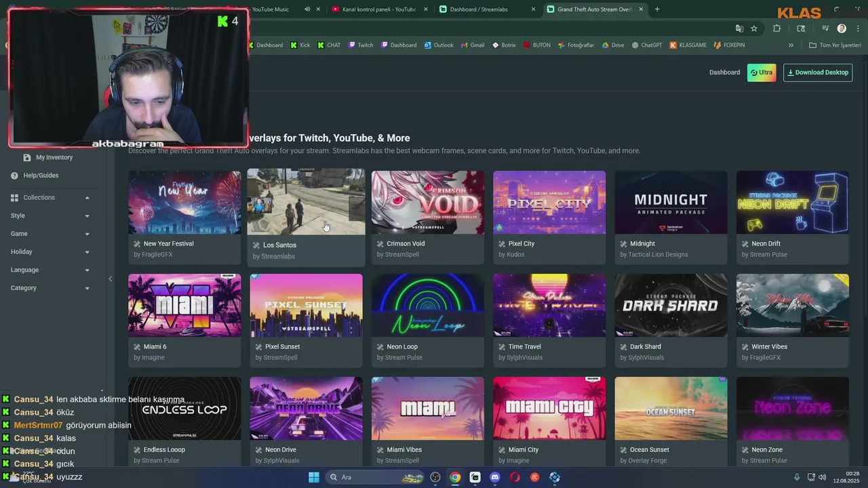Click the Help/Guides question mark icon
Image resolution: width=868 pixels, height=488 pixels.
14,176
